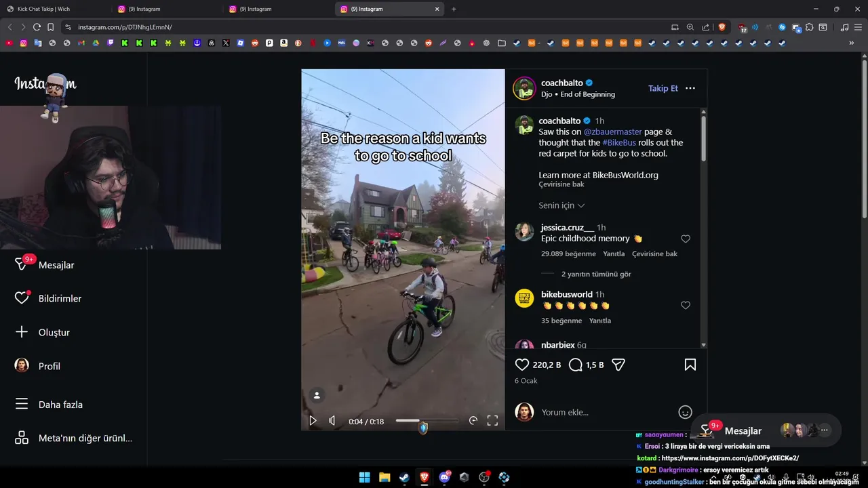The image size is (868, 488).
Task: Go to Profil in sidebar
Action: (x=37, y=366)
